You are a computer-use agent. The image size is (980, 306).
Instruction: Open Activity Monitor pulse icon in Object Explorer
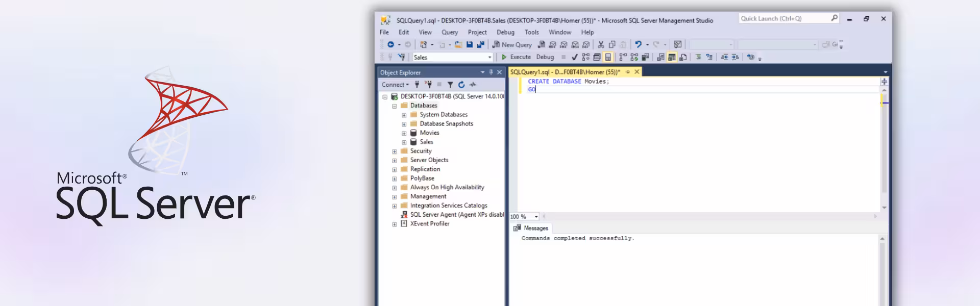[x=473, y=85]
